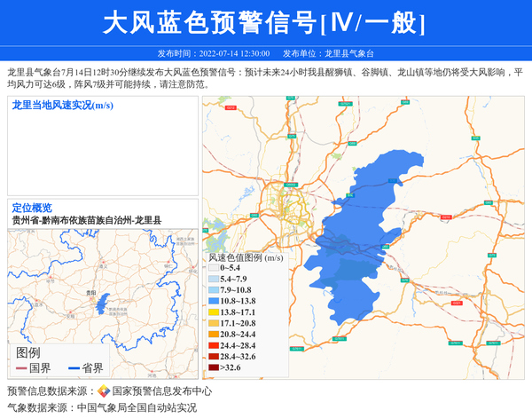Screen dimensions: 532x418
Task: Click the 0~5.4 legend color swatch
Action: pos(213,267)
